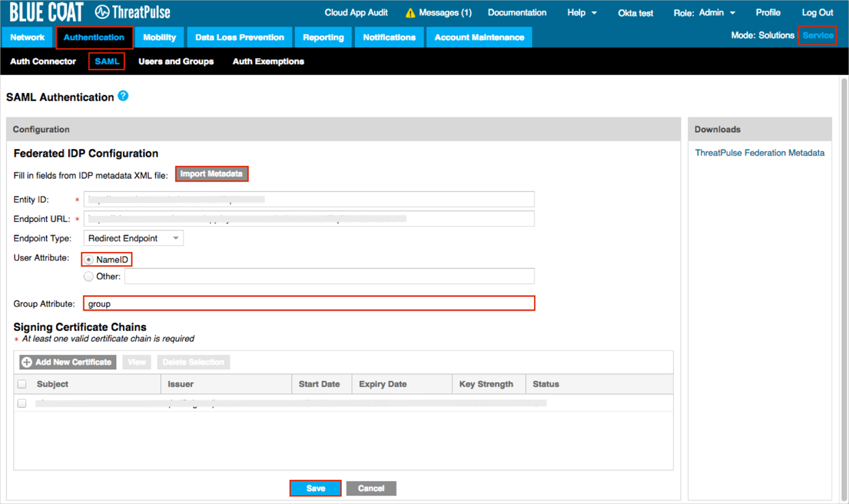Click the Messages warning triangle icon
Screen dimensions: 849x504
[410, 13]
